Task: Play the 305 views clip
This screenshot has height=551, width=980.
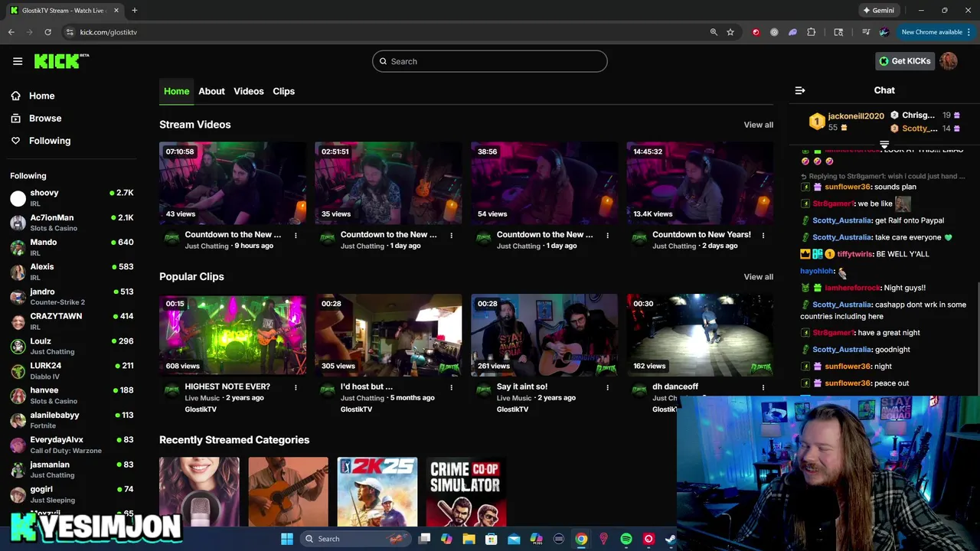Action: pos(388,335)
